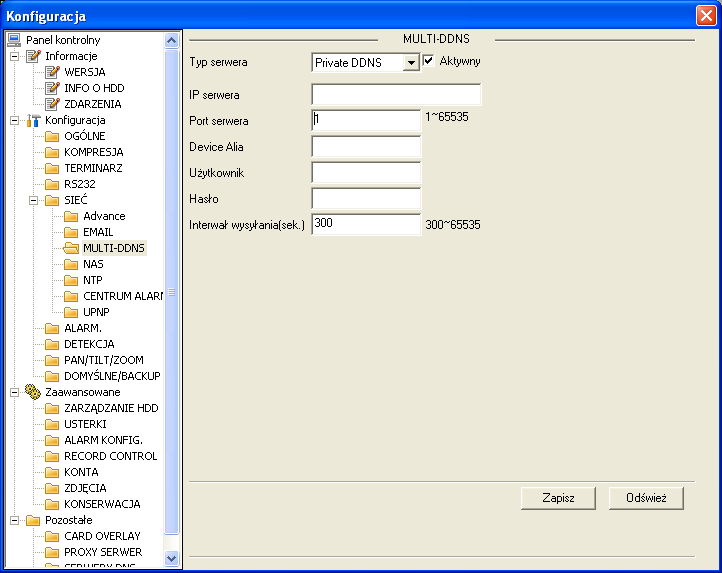Screen dimensions: 722x573
Task: Open the Typ serwera Private DDNS dropdown
Action: tap(410, 63)
